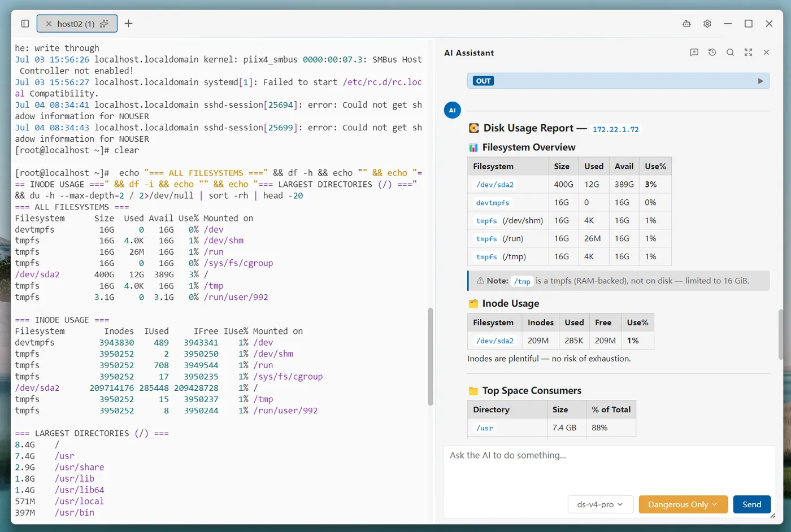The width and height of the screenshot is (791, 532).
Task: Close the AI Assistant panel
Action: point(766,53)
